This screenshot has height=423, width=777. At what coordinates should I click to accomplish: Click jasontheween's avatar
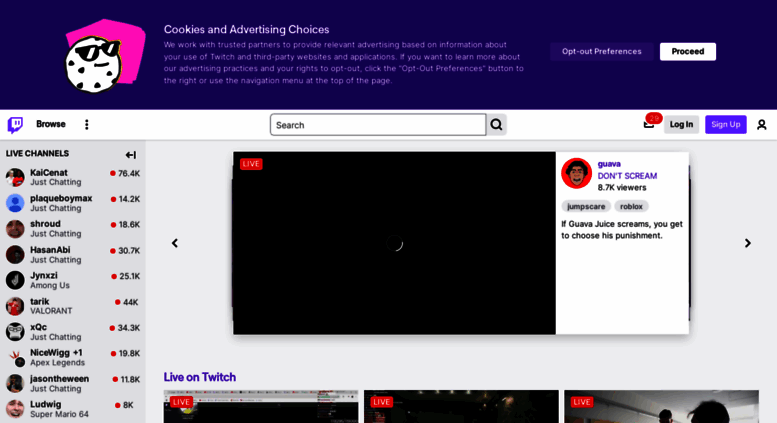[15, 383]
